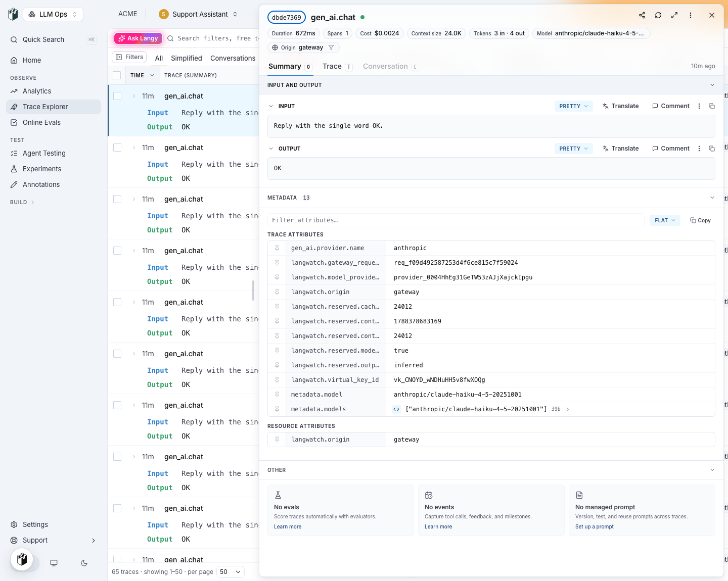The height and width of the screenshot is (581, 728).
Task: Copy the OUTPUT content with copy icon
Action: pyautogui.click(x=712, y=149)
